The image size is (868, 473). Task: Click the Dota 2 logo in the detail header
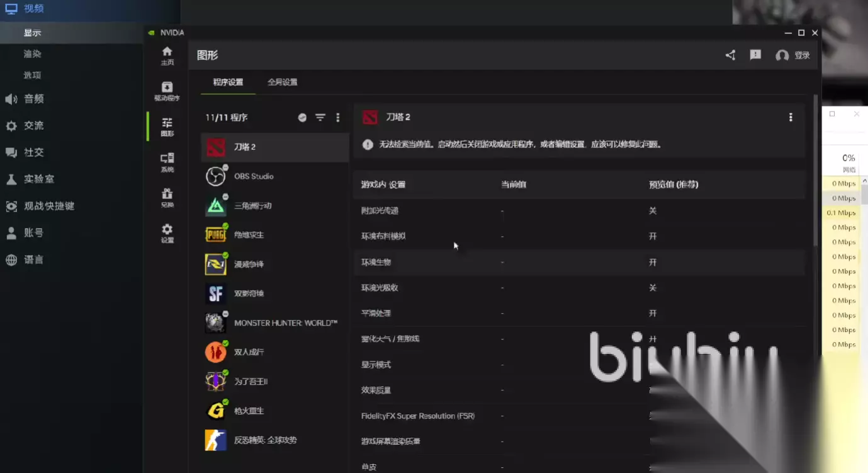[x=370, y=117]
